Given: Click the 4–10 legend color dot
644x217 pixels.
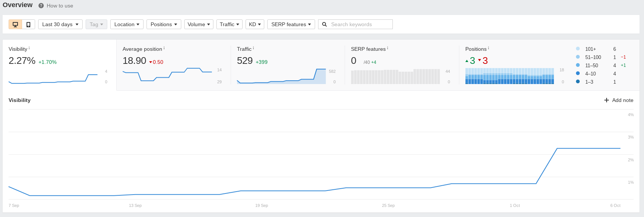Looking at the screenshot, I should pos(578,73).
